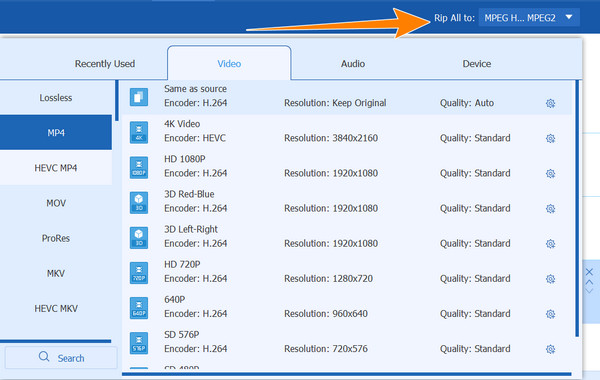Viewport: 600px width, 380px height.
Task: Click the format list vertical scrollbar
Action: click(x=577, y=209)
